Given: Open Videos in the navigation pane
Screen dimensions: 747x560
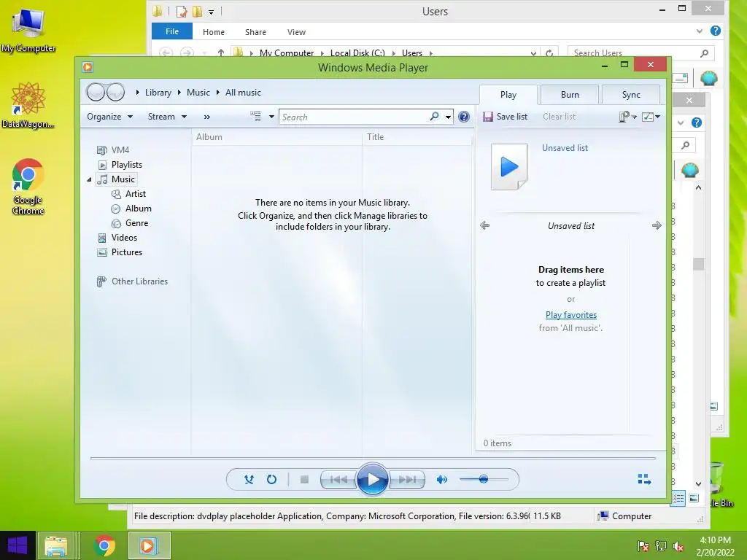Looking at the screenshot, I should [x=117, y=238].
